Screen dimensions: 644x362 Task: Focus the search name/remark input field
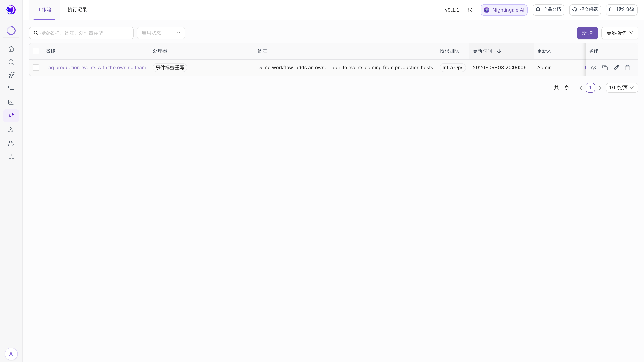click(x=81, y=33)
